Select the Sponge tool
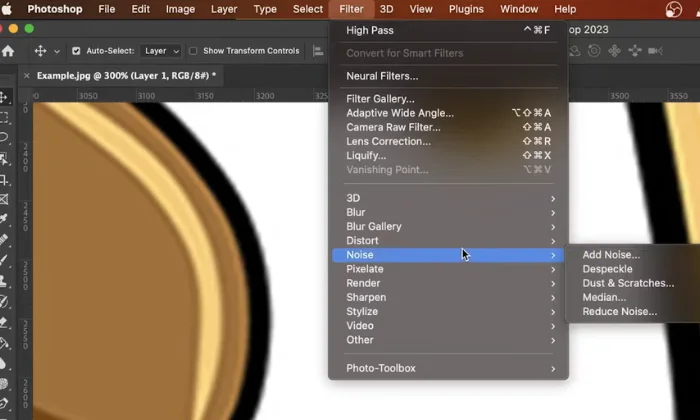The width and height of the screenshot is (700, 420). 3,383
